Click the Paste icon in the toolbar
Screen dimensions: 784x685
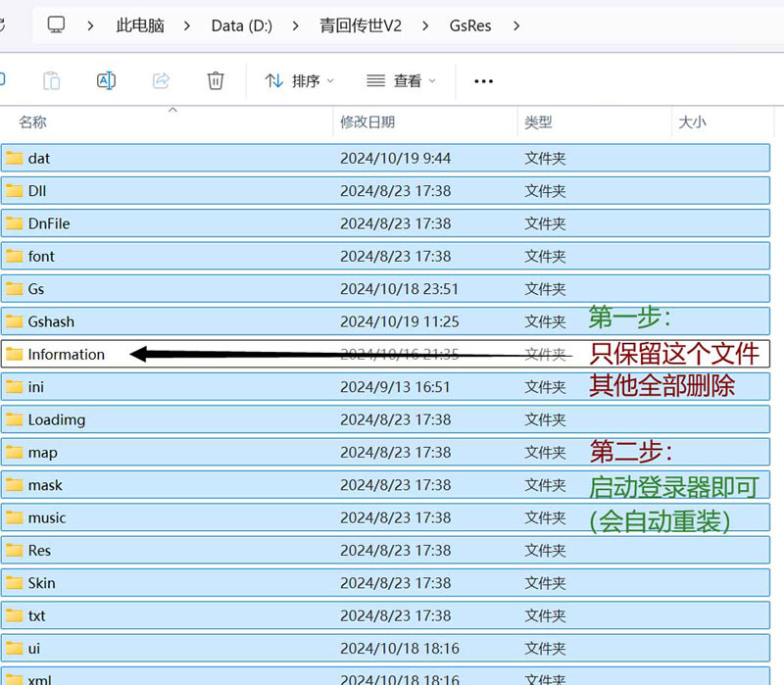click(52, 80)
